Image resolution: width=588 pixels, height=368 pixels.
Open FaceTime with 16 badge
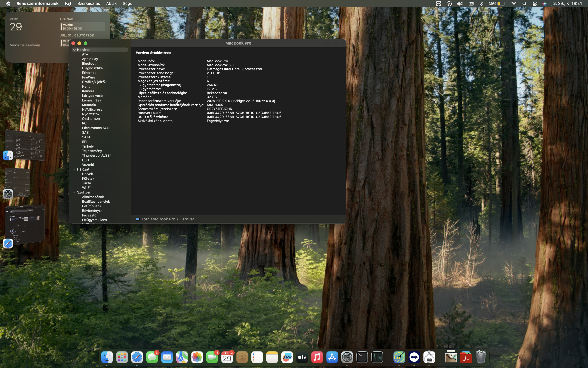tap(212, 357)
